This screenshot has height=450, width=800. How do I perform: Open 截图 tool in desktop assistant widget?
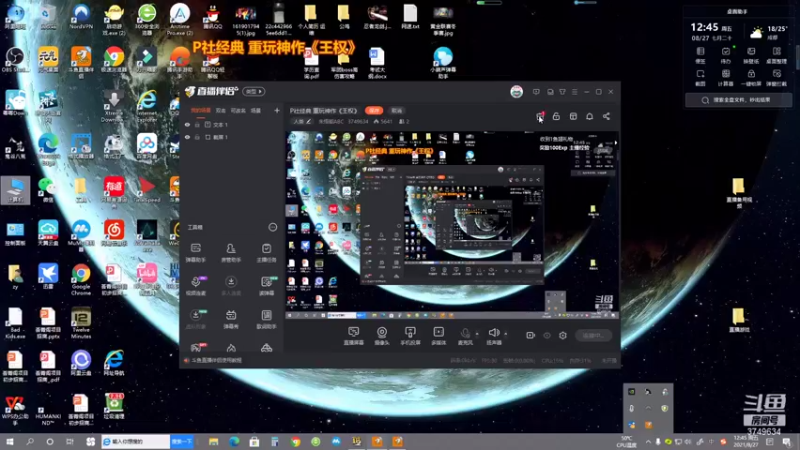click(x=701, y=78)
